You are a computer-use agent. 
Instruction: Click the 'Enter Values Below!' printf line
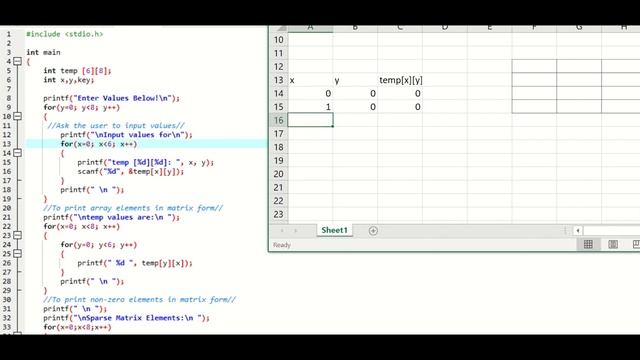[111, 98]
